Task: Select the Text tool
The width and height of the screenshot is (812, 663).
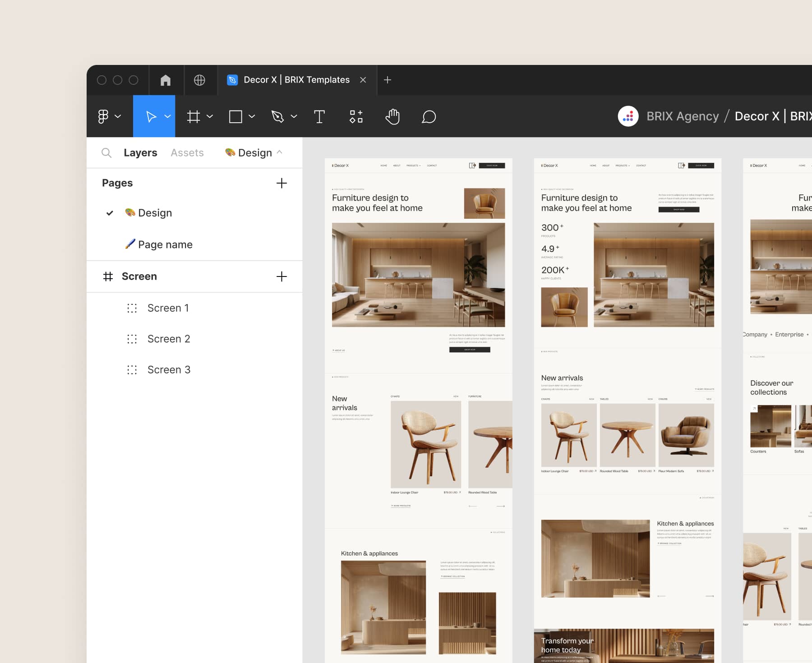Action: coord(319,117)
